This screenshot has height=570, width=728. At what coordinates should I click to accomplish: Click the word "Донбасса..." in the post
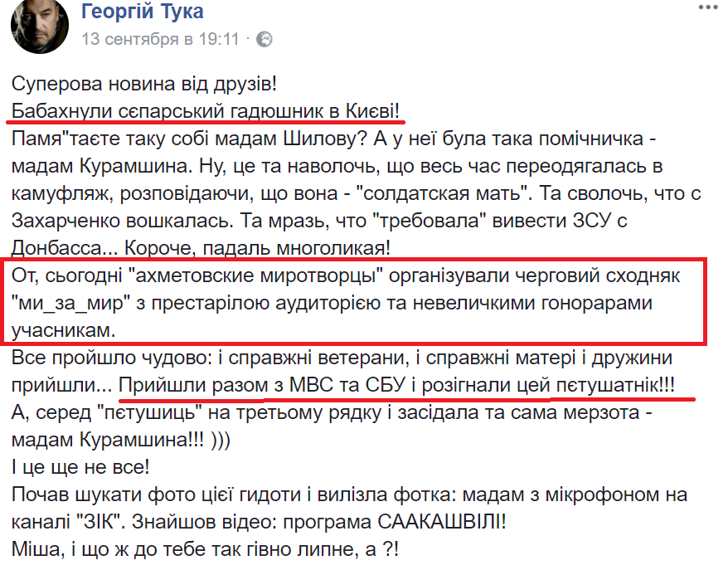click(x=64, y=249)
